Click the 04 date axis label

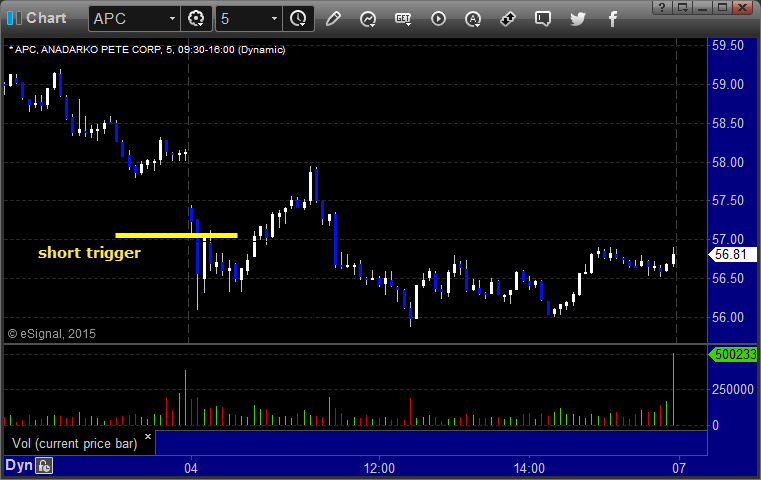[191, 468]
